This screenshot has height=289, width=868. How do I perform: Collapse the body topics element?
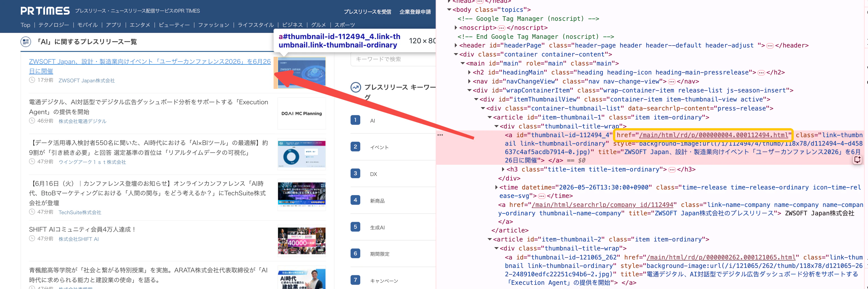(x=449, y=10)
